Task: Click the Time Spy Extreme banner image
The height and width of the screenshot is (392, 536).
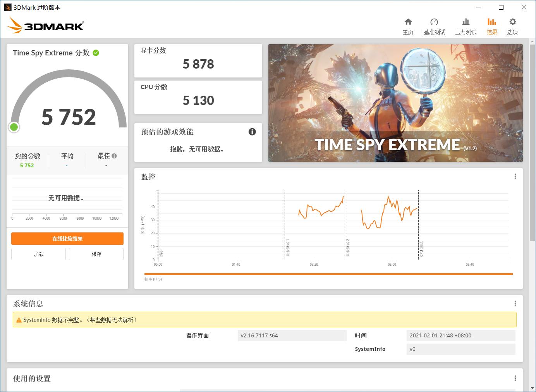Action: tap(395, 103)
